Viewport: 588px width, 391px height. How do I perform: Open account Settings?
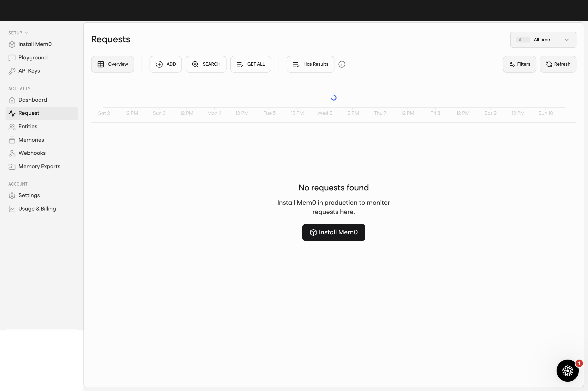pos(42,195)
